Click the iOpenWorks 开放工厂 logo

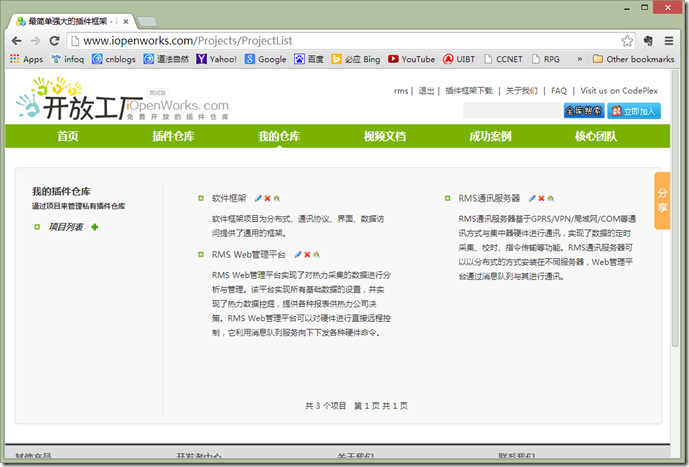pos(123,100)
